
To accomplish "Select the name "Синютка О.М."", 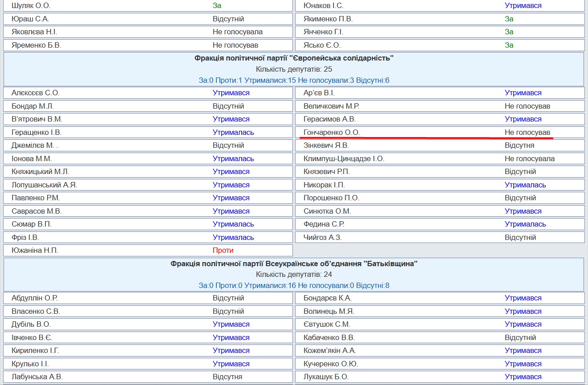I will click(327, 211).
